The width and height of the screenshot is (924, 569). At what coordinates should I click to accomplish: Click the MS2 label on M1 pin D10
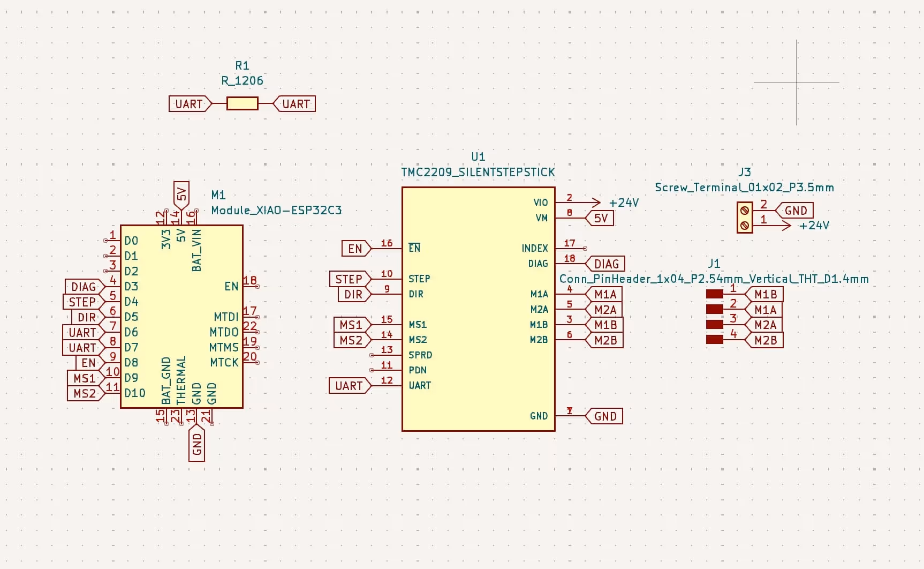[85, 394]
